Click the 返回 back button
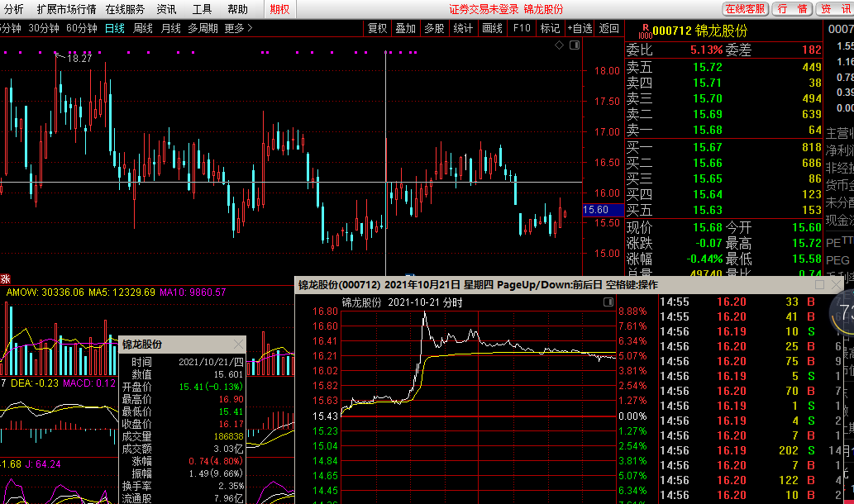This screenshot has height=504, width=854. (x=609, y=28)
